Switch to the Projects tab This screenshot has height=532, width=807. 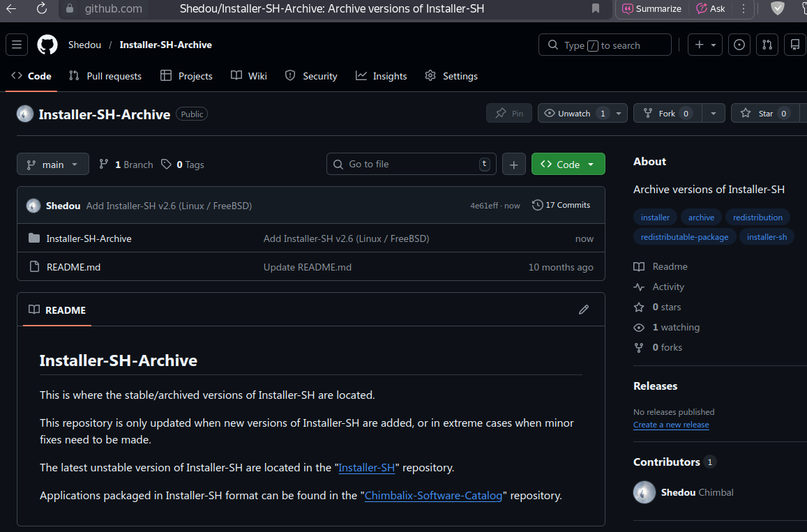pos(186,76)
